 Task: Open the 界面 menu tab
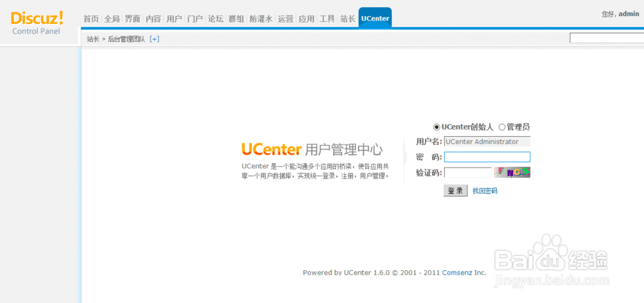click(x=132, y=19)
